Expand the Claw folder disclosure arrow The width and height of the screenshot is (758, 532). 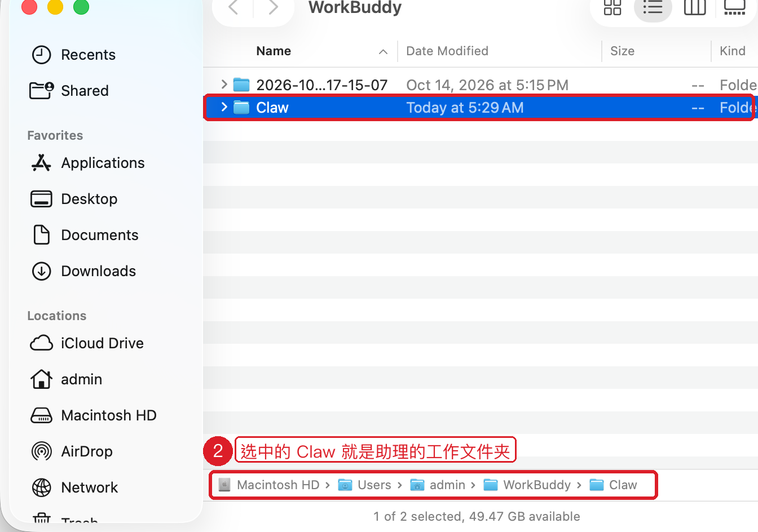tap(224, 107)
